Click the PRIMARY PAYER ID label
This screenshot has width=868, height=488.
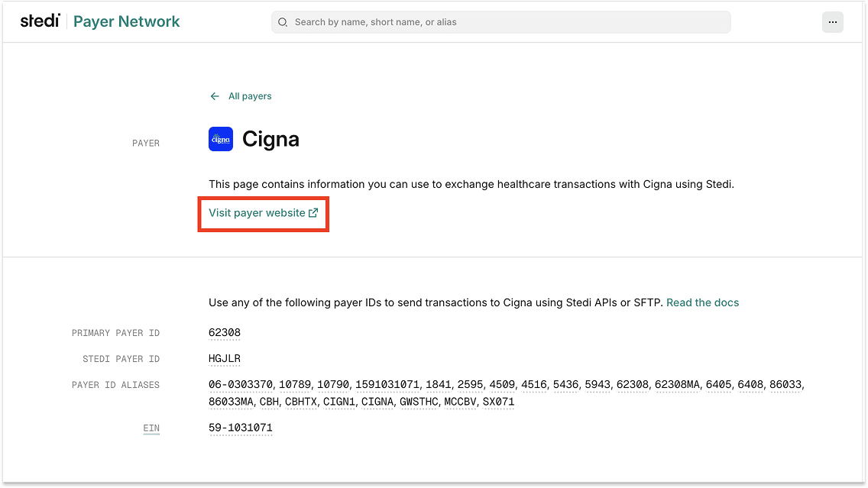tap(115, 333)
